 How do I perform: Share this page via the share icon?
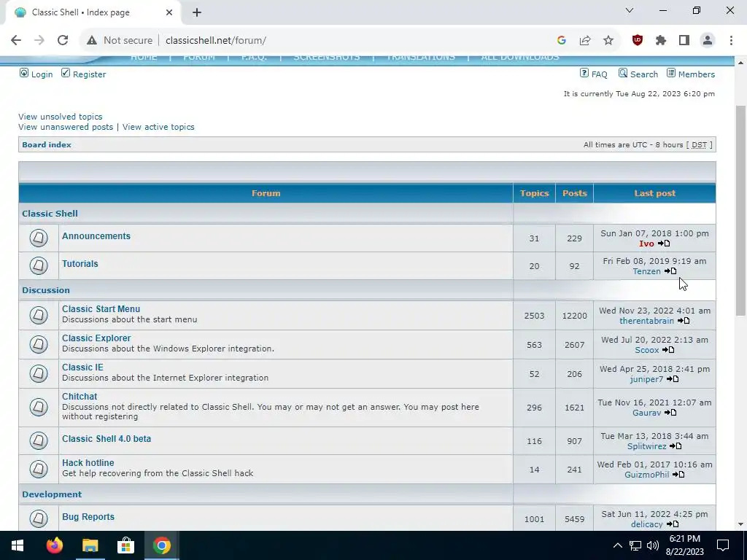(x=585, y=41)
